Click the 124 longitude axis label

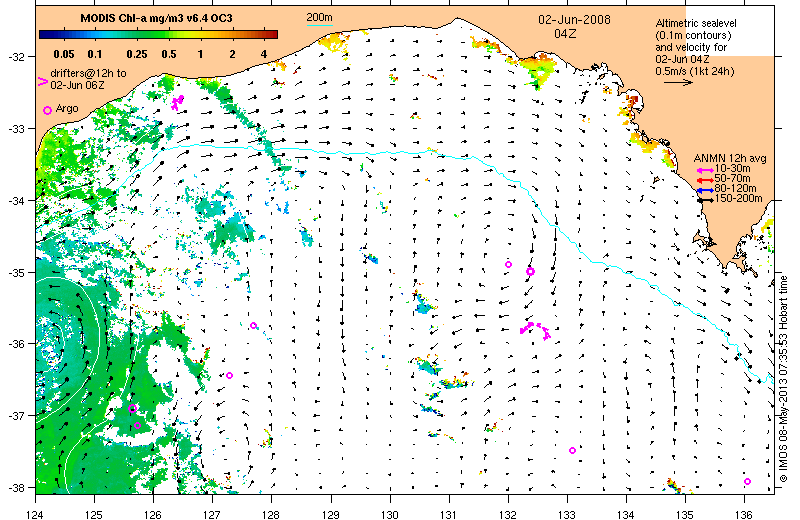(x=36, y=515)
